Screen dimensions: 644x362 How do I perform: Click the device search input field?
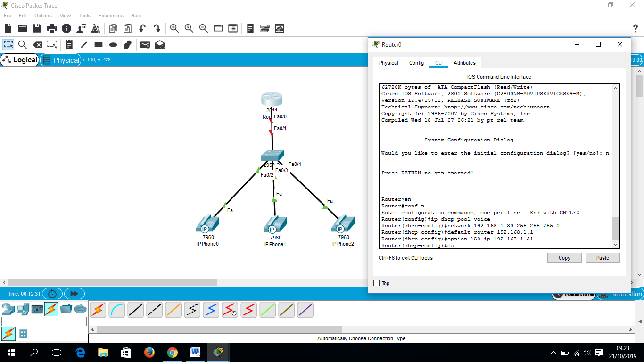[x=44, y=321]
